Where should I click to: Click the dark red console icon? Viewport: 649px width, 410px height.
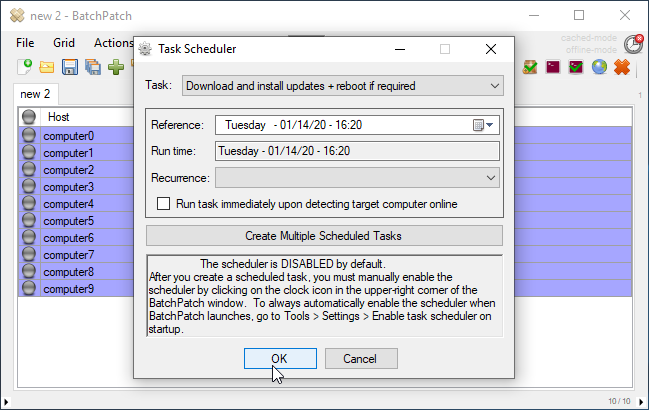point(553,67)
